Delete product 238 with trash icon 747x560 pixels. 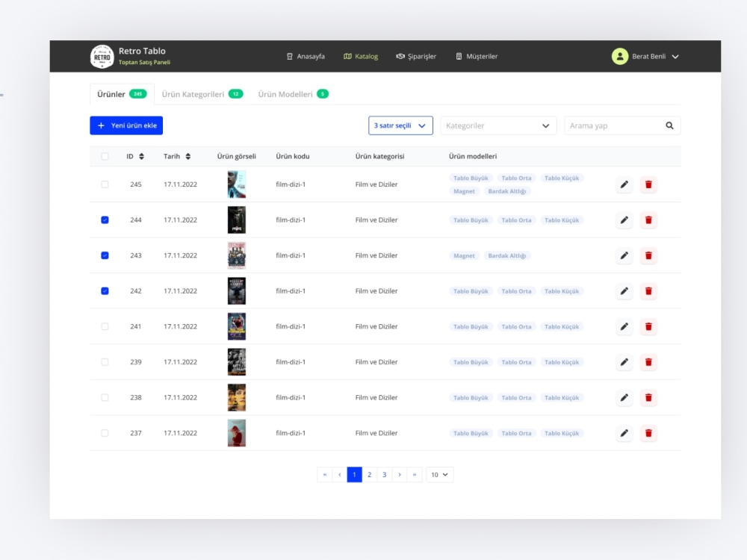pyautogui.click(x=648, y=398)
